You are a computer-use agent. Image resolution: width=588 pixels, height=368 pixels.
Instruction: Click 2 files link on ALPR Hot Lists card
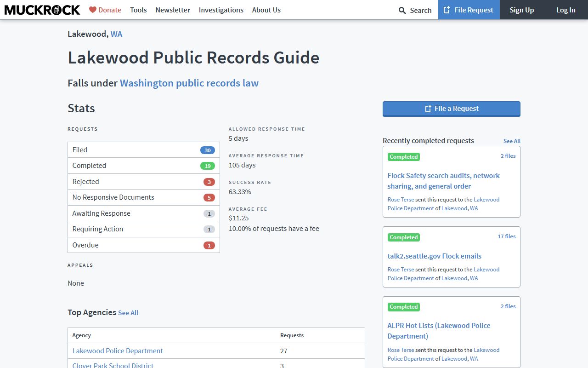508,306
